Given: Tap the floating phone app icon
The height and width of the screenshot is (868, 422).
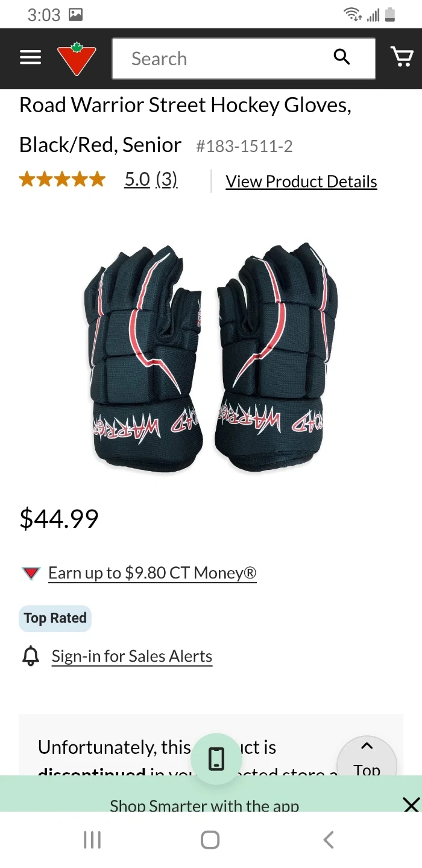Looking at the screenshot, I should (x=216, y=758).
